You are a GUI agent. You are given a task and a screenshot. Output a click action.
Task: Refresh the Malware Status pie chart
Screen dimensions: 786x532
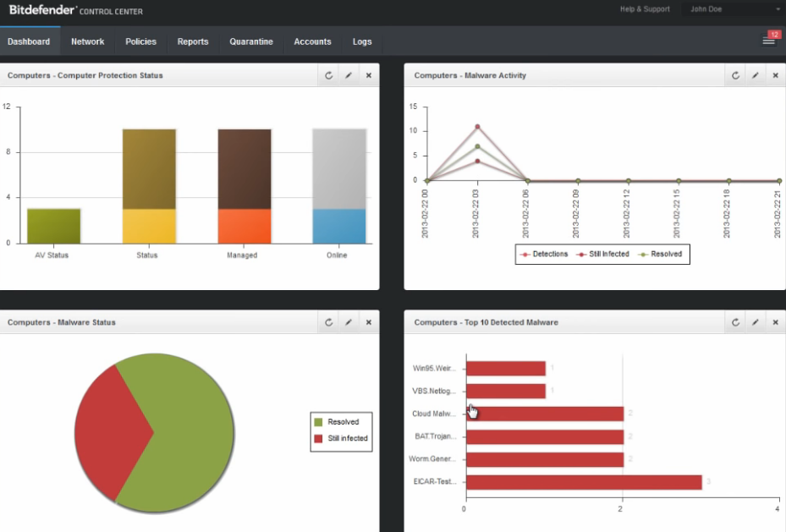pyautogui.click(x=329, y=322)
